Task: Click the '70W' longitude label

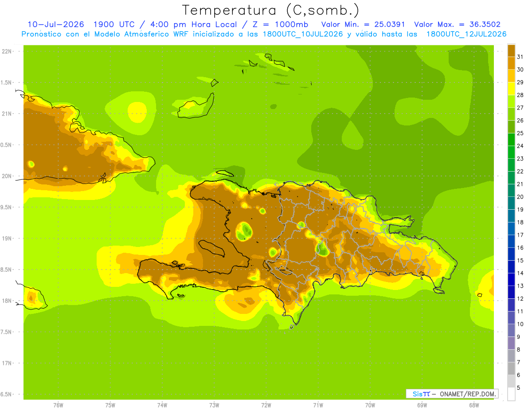Action: pyautogui.click(x=370, y=405)
